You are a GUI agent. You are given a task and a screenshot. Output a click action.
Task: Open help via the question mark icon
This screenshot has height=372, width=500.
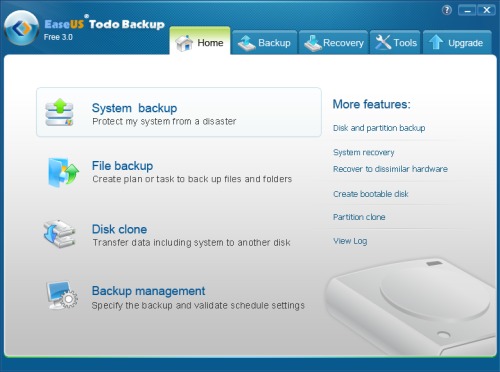click(x=447, y=10)
